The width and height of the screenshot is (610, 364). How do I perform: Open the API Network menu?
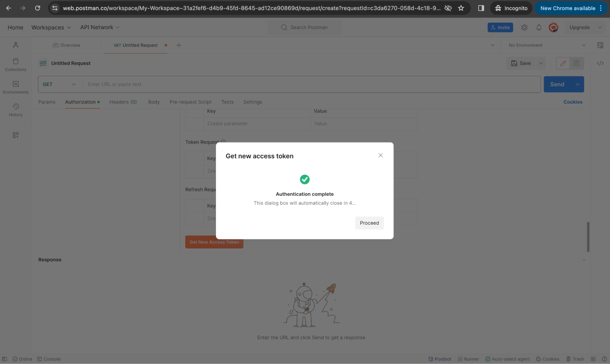coord(99,27)
